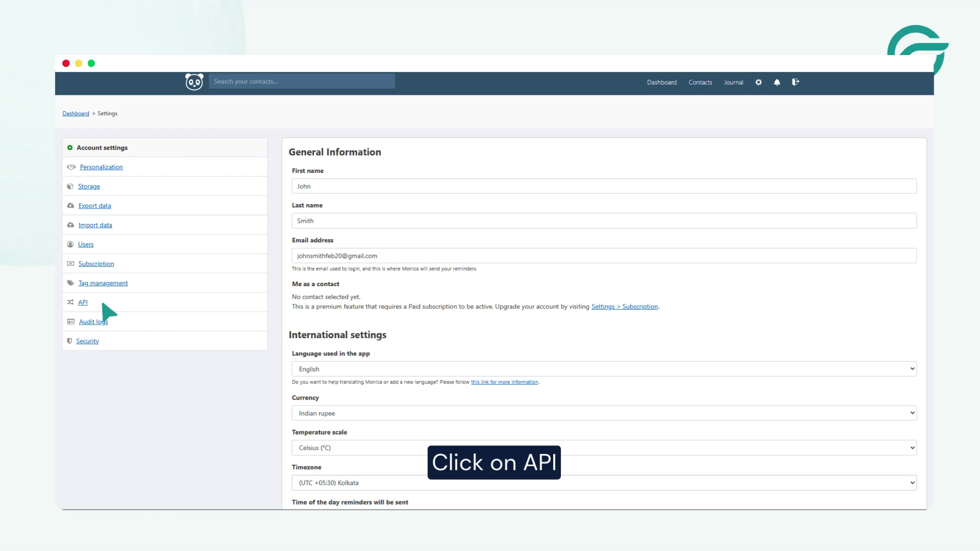Viewport: 980px width, 551px height.
Task: Open the Import data link
Action: [95, 225]
